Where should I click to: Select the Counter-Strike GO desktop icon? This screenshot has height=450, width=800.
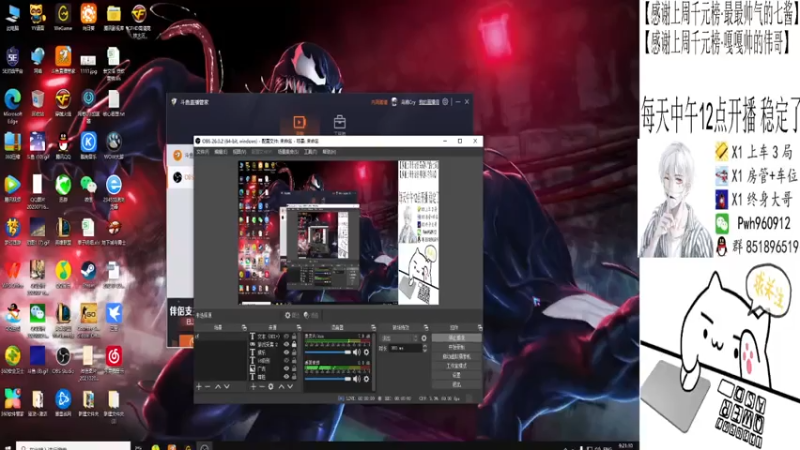[x=88, y=317]
